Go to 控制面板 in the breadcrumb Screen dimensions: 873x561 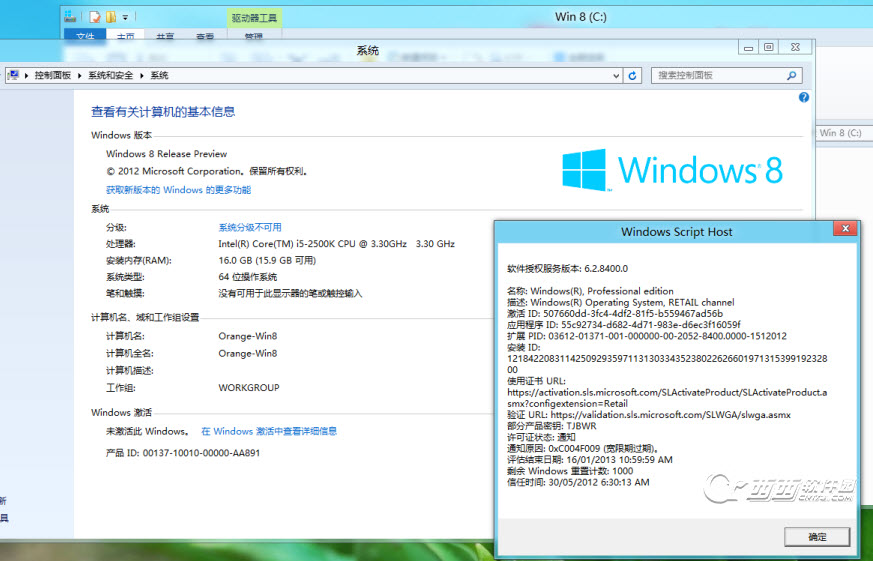53,75
